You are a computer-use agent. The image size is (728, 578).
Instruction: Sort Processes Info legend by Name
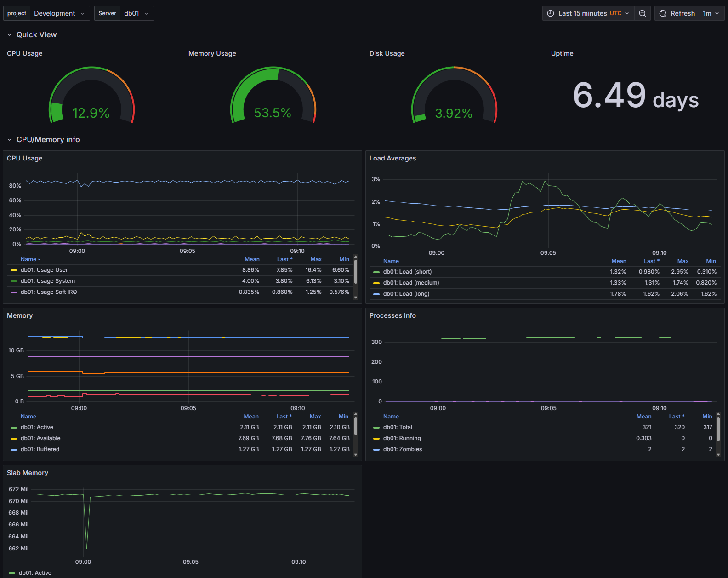pyautogui.click(x=391, y=417)
